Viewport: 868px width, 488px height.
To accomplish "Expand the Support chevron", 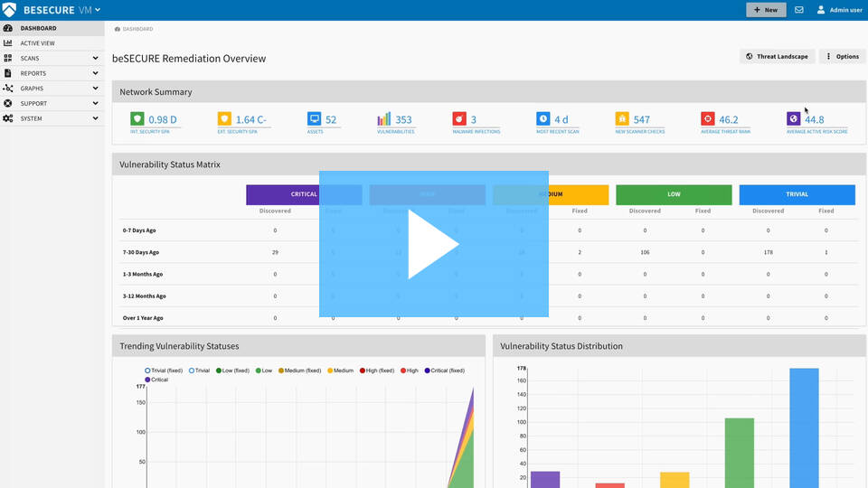I will click(x=95, y=103).
